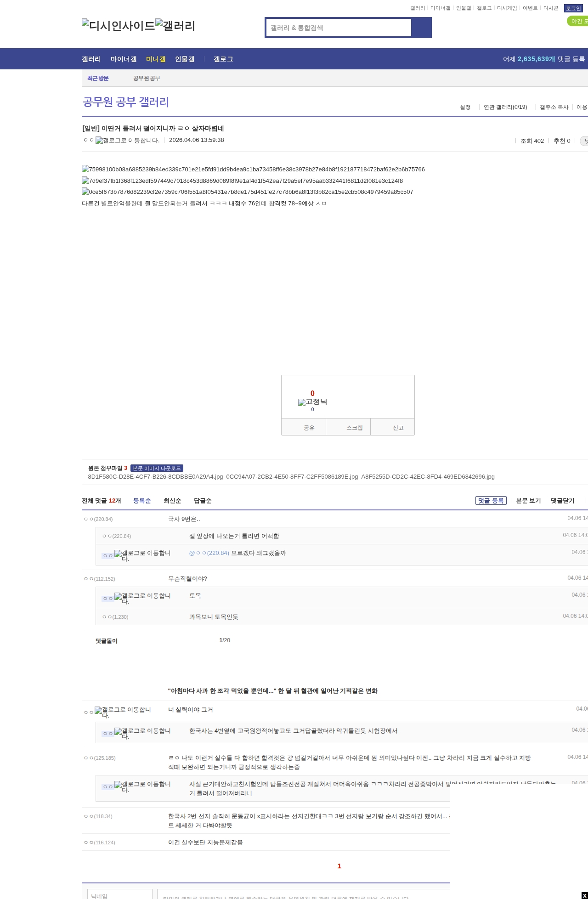Download A8F5255D-CD2C-42EC-8FD4-469ED6842696.jpg

click(428, 477)
